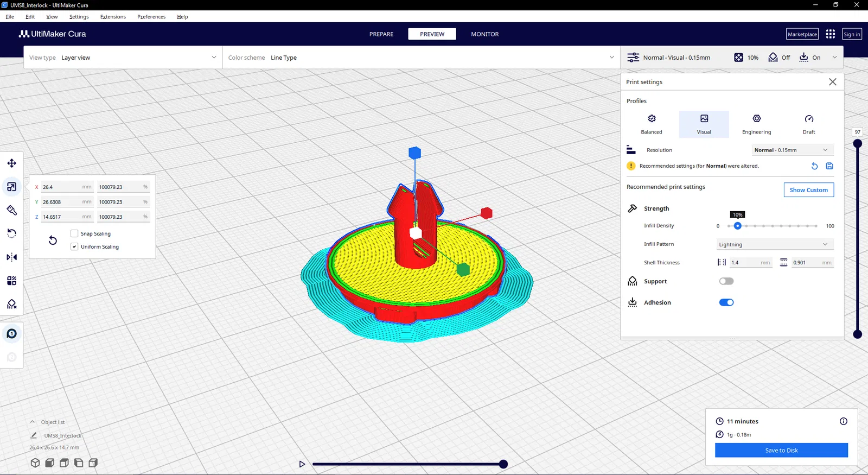Select the Move tool in left toolbar

[11, 163]
